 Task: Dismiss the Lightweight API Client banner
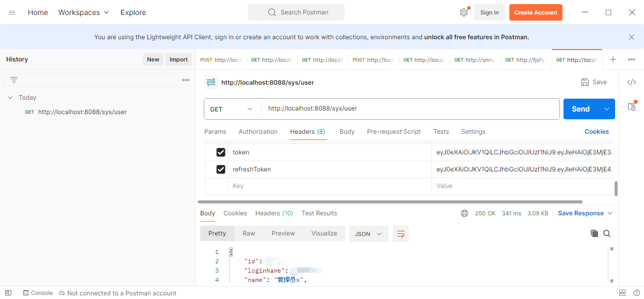(x=631, y=37)
